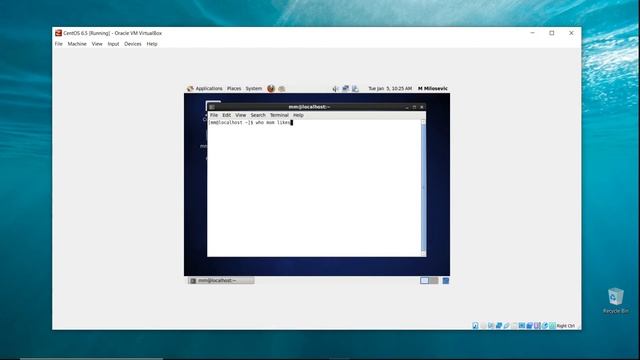The height and width of the screenshot is (360, 640).
Task: Click the network connection icon in GNOME panel
Action: click(345, 89)
